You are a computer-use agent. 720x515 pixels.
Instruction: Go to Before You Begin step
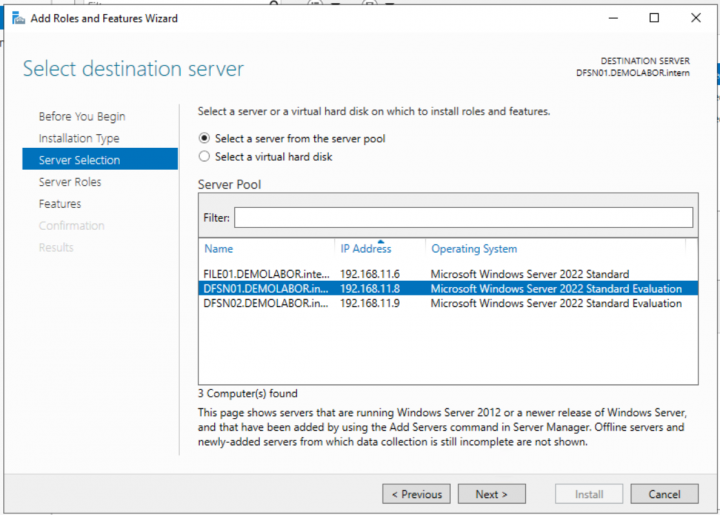tap(82, 117)
